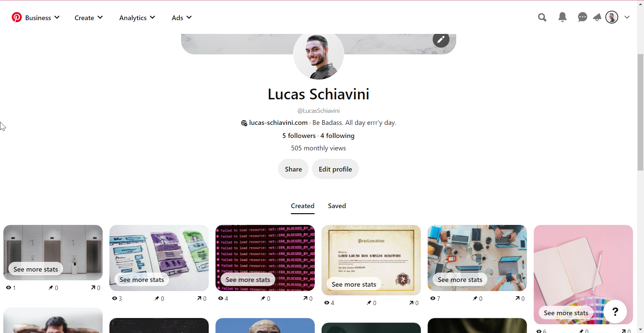Image resolution: width=644 pixels, height=333 pixels.
Task: Open the account chevron next to avatar
Action: [x=627, y=17]
